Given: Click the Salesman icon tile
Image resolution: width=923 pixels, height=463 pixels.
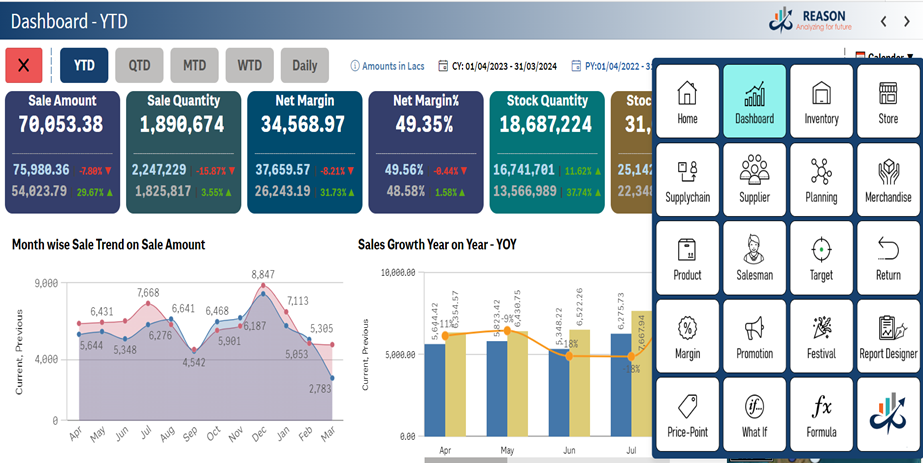Looking at the screenshot, I should [x=754, y=257].
